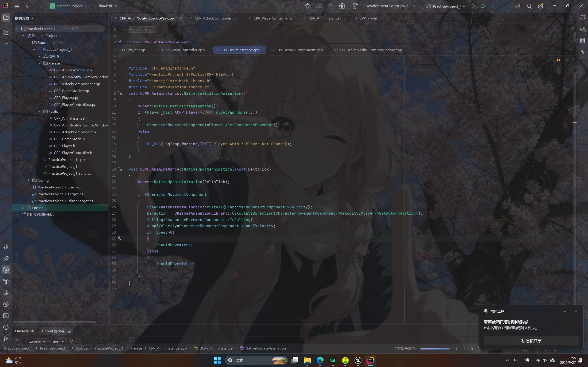Viewport: 588px width, 367px height.
Task: Click the solution explorer horizontal scrollbar
Action: [55, 322]
